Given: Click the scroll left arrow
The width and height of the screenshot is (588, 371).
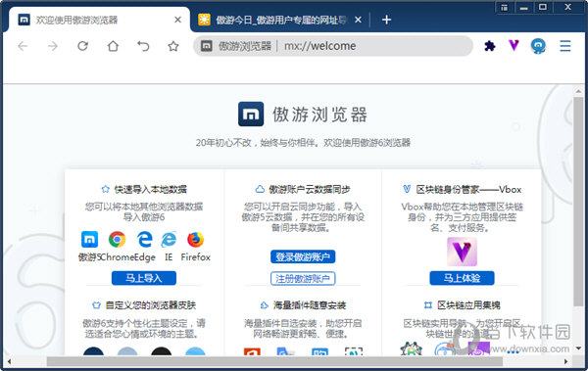Looking at the screenshot, I should pos(9,361).
